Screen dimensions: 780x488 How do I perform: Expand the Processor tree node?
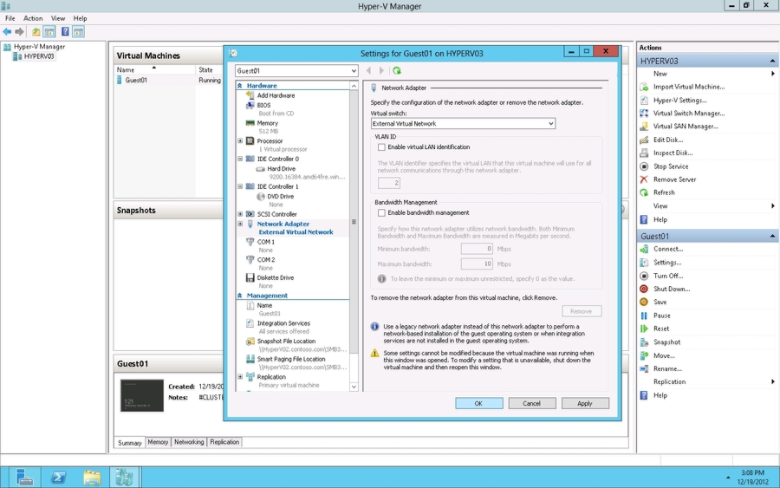[x=240, y=141]
